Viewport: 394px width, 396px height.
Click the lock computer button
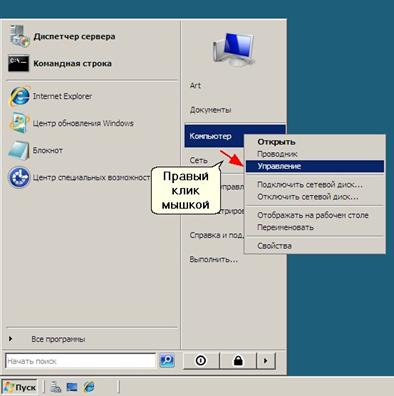click(238, 361)
